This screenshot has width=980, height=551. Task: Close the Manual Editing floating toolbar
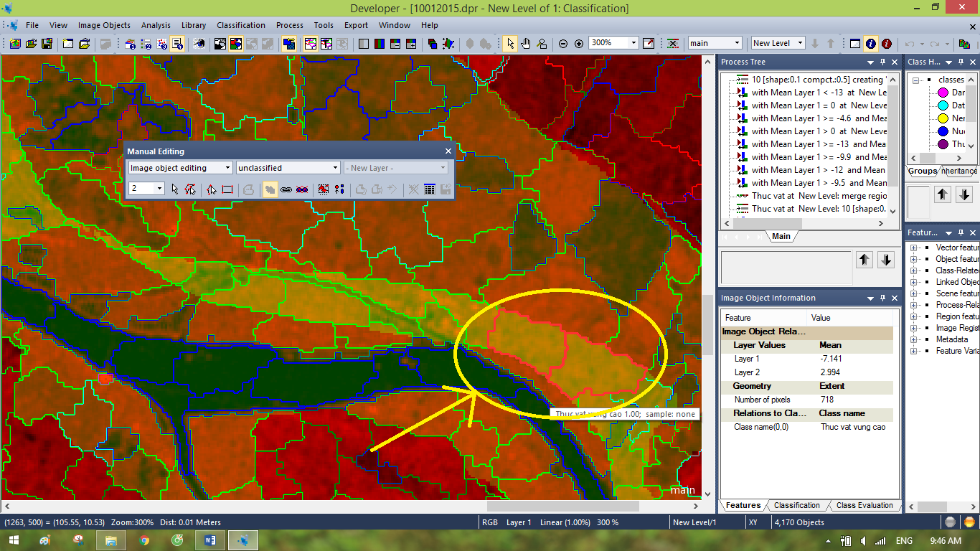click(x=448, y=151)
